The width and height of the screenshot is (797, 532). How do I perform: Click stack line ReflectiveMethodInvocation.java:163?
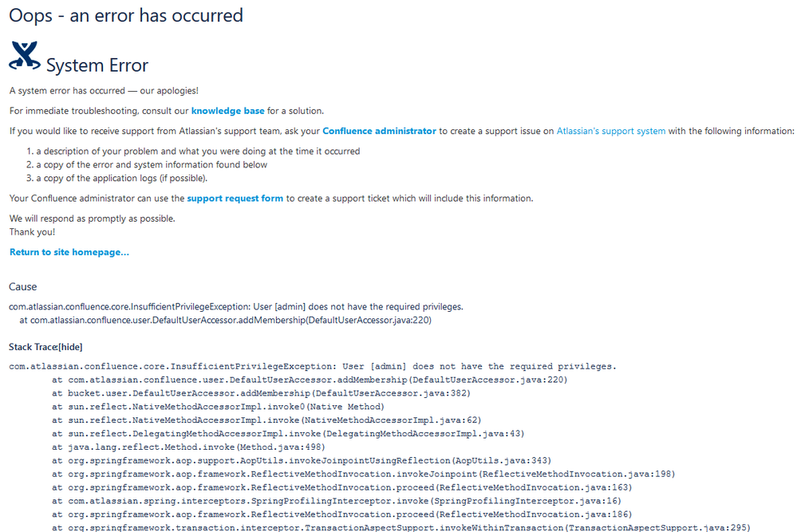point(342,487)
